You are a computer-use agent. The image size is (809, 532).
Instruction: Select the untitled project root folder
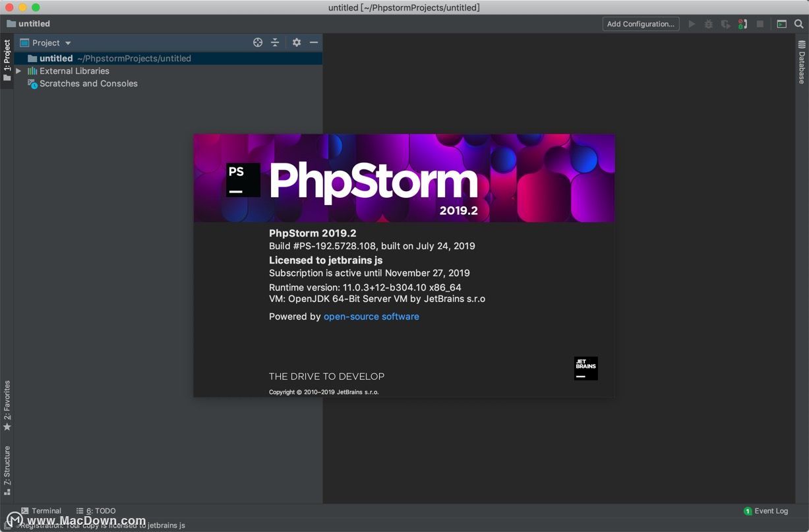pyautogui.click(x=168, y=58)
